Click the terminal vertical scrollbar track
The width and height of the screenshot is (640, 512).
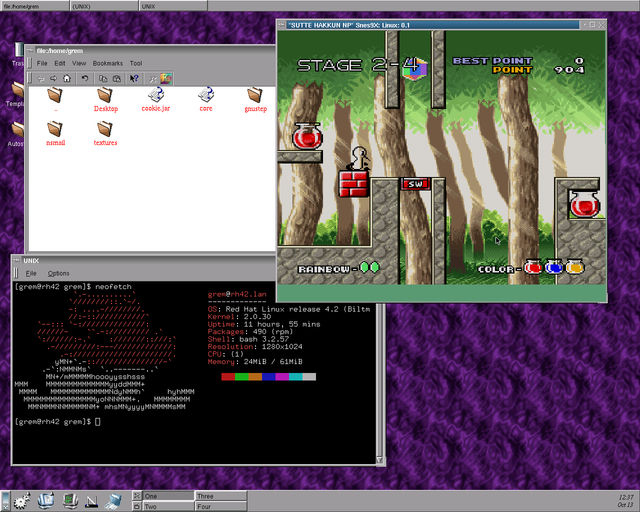tap(380, 380)
